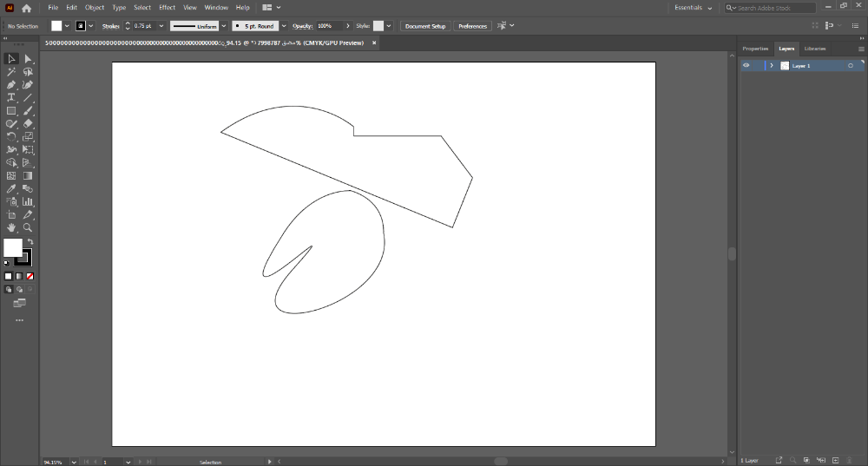The image size is (868, 466).
Task: Select the Zoom tool
Action: click(x=28, y=227)
